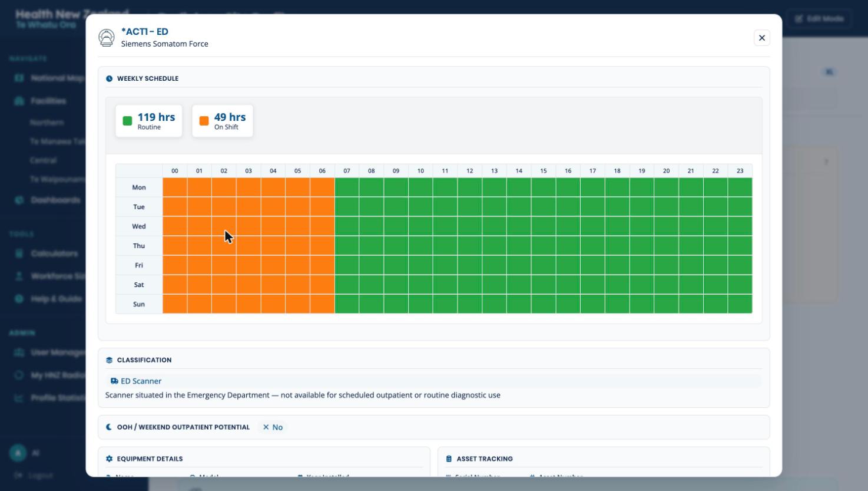The image size is (868, 491).
Task: Click the Sat row label in the schedule
Action: tap(139, 285)
